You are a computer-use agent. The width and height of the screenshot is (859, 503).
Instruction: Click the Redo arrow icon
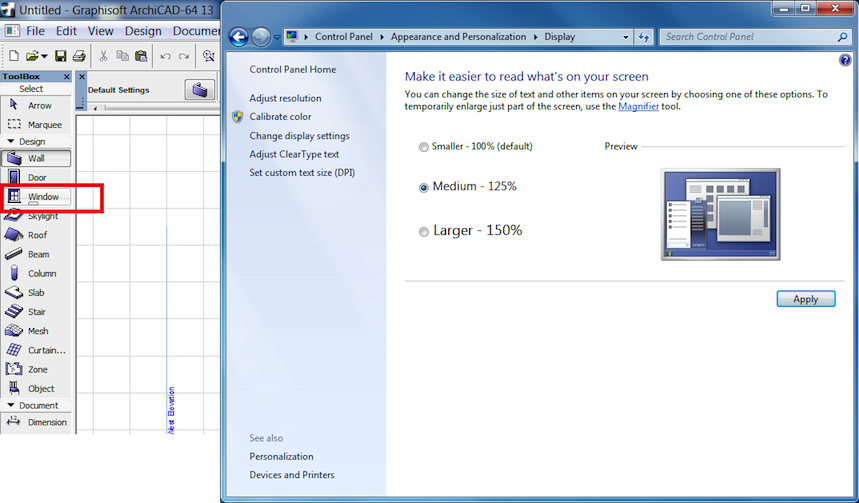pyautogui.click(x=184, y=56)
